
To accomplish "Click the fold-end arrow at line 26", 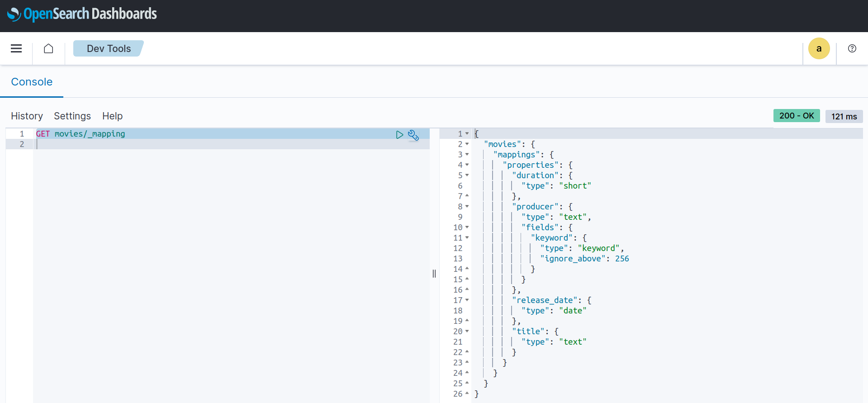I will (467, 394).
